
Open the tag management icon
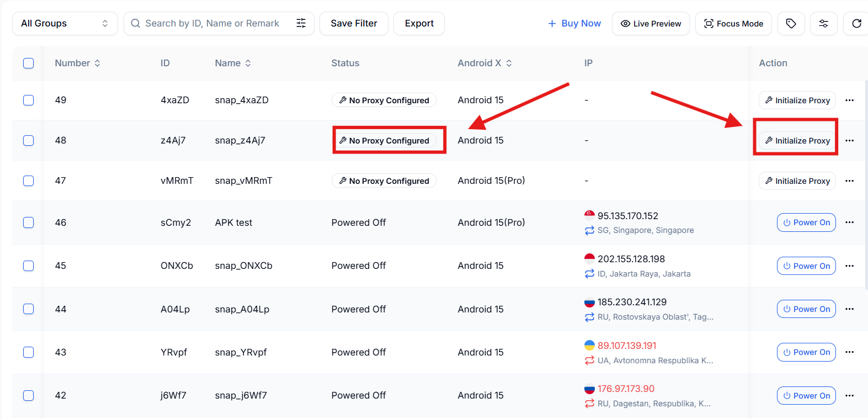coord(791,23)
